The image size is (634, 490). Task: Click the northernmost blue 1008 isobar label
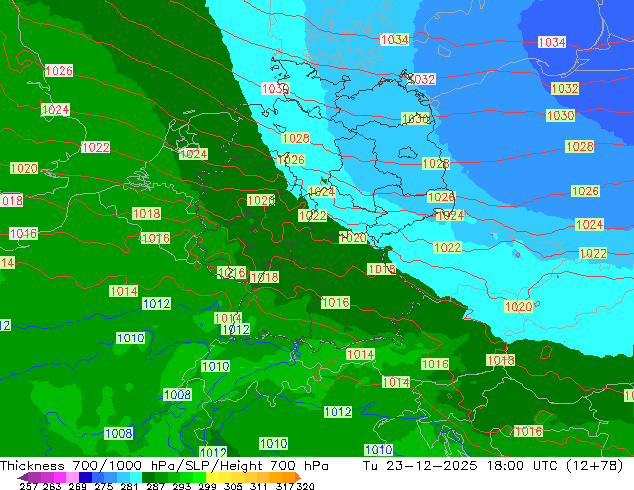(177, 394)
